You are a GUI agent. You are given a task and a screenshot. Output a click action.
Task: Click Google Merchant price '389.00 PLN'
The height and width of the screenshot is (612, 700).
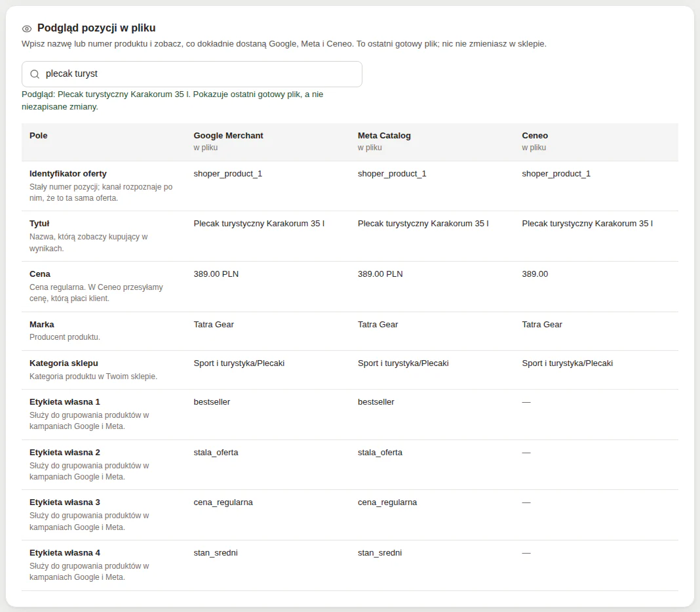[216, 274]
